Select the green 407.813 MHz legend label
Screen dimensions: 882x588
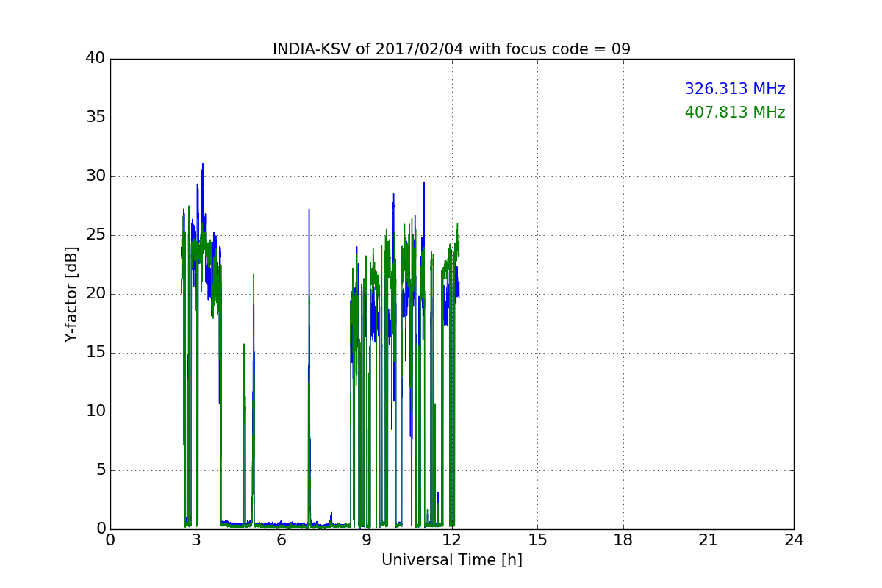pos(735,112)
